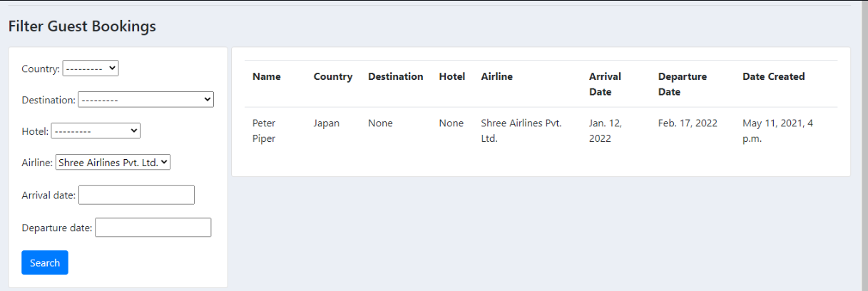The height and width of the screenshot is (291, 868).
Task: Click the Feb. 17, 2022 departure cell
Action: (x=688, y=123)
